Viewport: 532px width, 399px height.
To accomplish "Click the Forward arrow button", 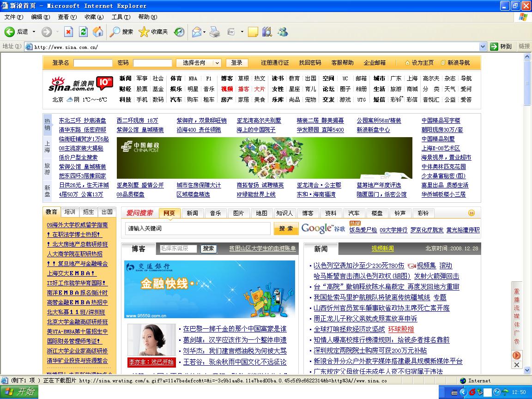I will 47,32.
